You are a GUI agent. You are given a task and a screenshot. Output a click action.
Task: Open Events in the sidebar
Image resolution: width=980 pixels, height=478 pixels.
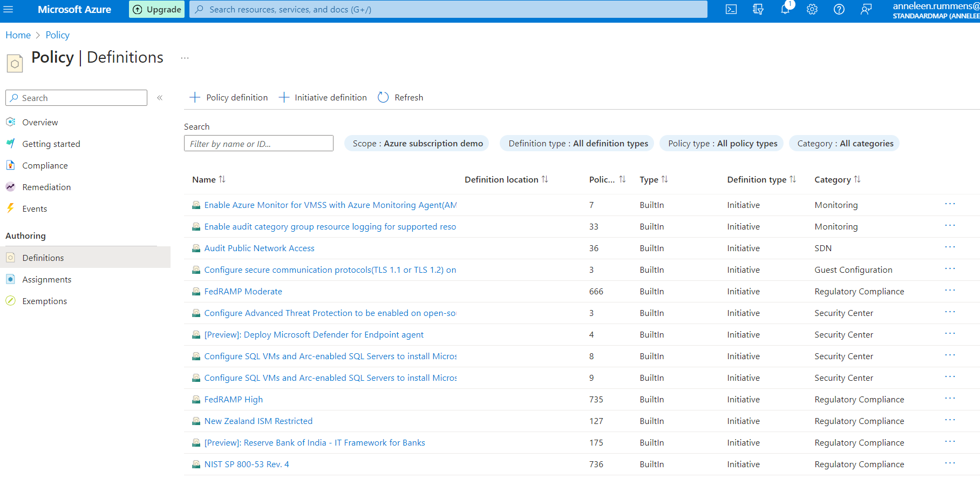point(35,209)
